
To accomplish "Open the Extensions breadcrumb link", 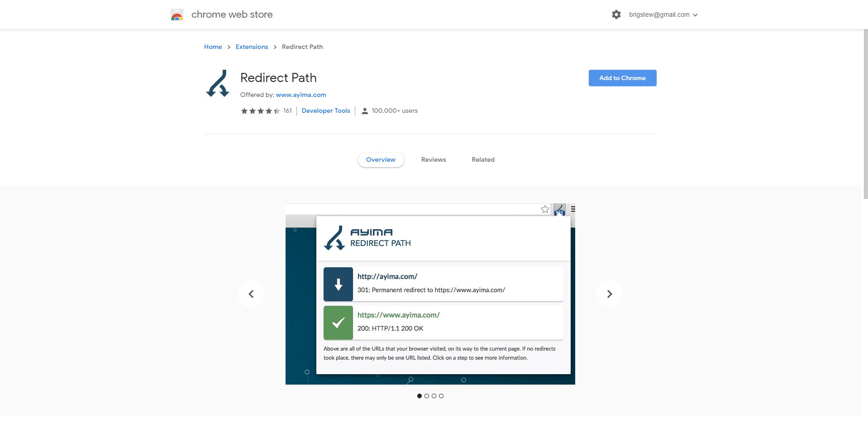I will tap(252, 47).
